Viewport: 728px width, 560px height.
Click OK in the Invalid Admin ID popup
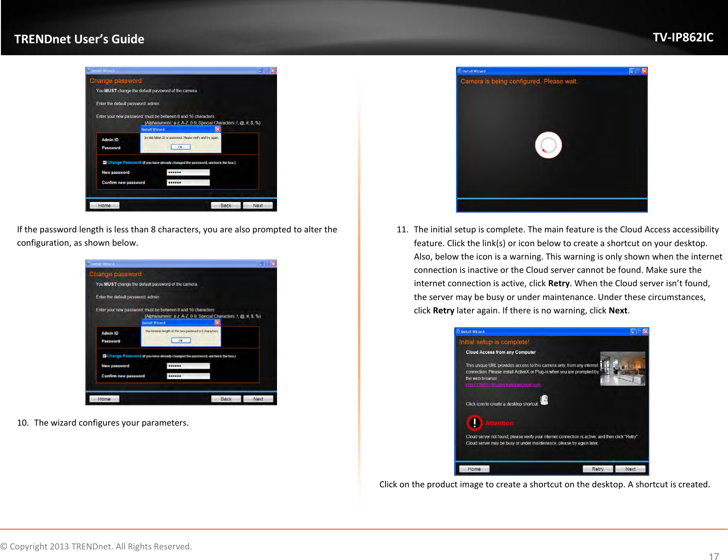click(180, 147)
